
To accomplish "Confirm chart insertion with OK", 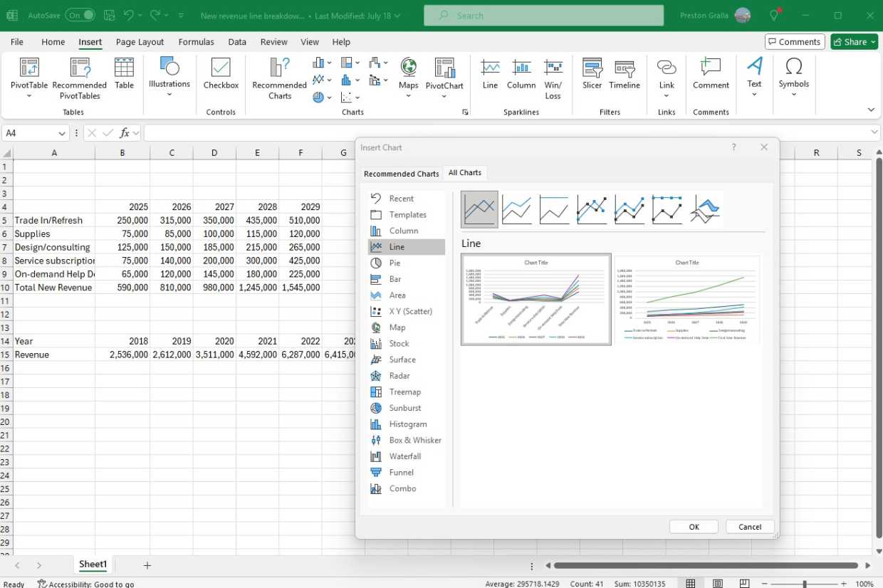I will pyautogui.click(x=693, y=526).
